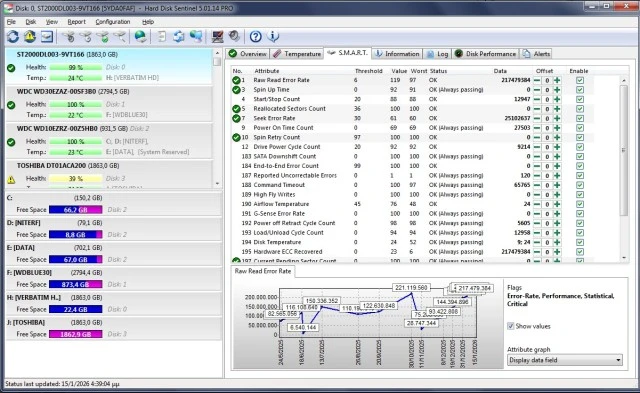640x393 pixels.
Task: Click the TOSHIBA health bar showing 39 %
Action: 76,179
